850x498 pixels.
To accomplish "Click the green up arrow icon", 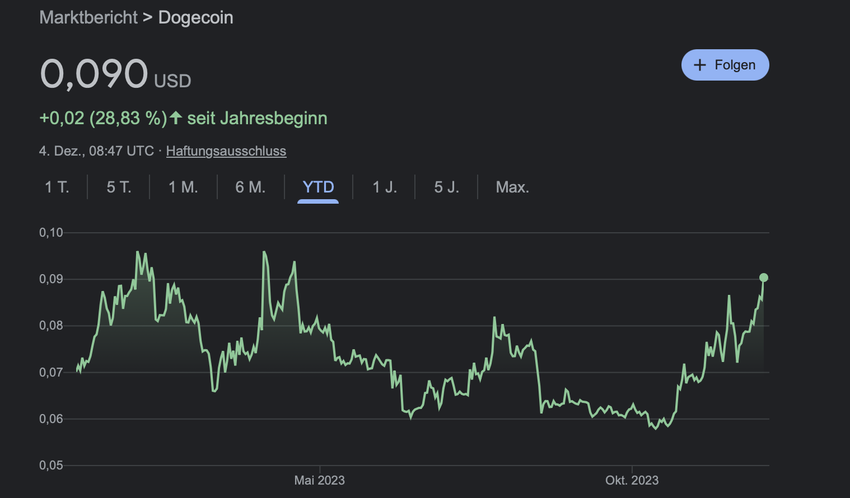I will point(176,118).
